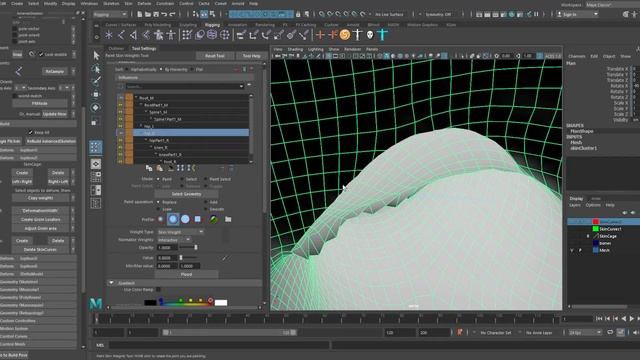Click the Save Scene disk icon
640x360 pixels.
tap(156, 14)
